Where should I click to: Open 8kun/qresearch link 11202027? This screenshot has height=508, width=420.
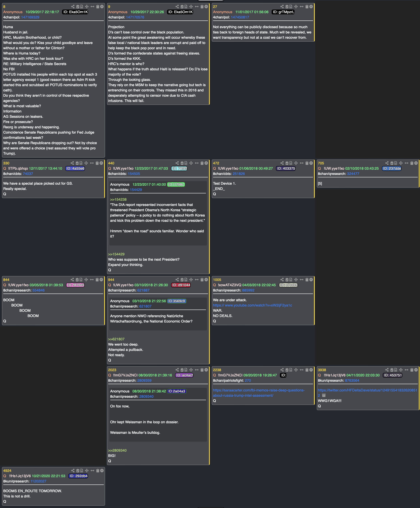coord(38,481)
